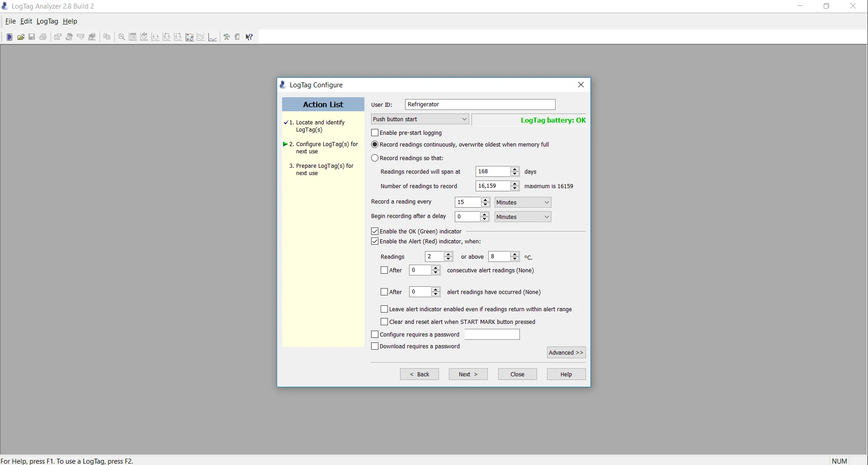The image size is (868, 465).
Task: Click the Close button in the dialog
Action: tap(518, 374)
